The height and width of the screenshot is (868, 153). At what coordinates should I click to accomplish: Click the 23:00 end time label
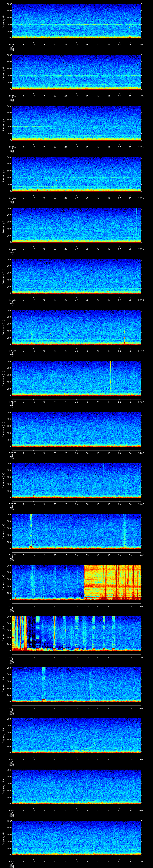(x=141, y=453)
